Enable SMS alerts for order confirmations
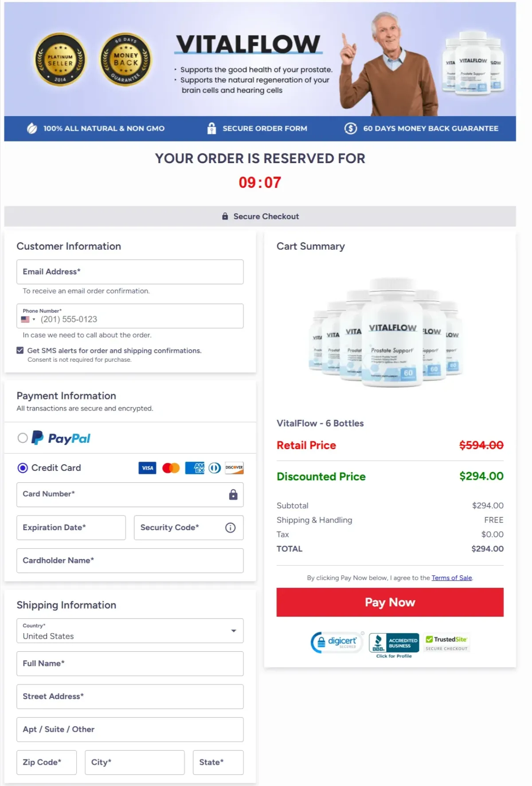 click(20, 350)
